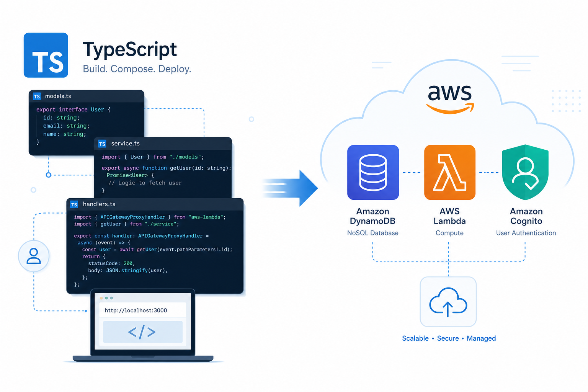Viewport: 588px width, 392px height.
Task: Click the TypeScript heading text
Action: [x=130, y=50]
